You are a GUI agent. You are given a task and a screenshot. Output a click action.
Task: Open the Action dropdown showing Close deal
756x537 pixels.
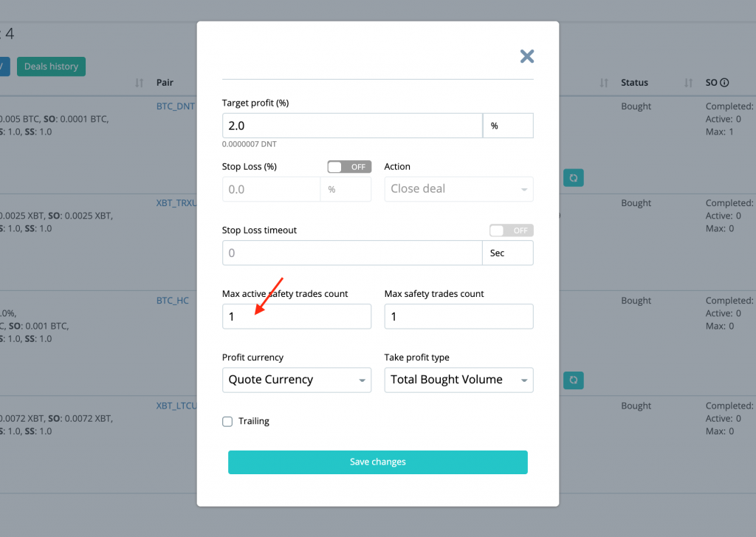click(458, 189)
